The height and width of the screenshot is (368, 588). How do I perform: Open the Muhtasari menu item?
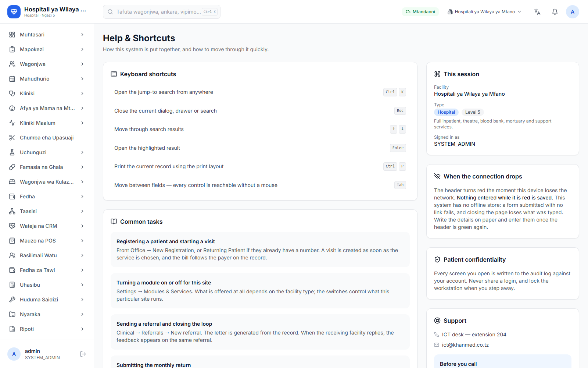pyautogui.click(x=47, y=35)
